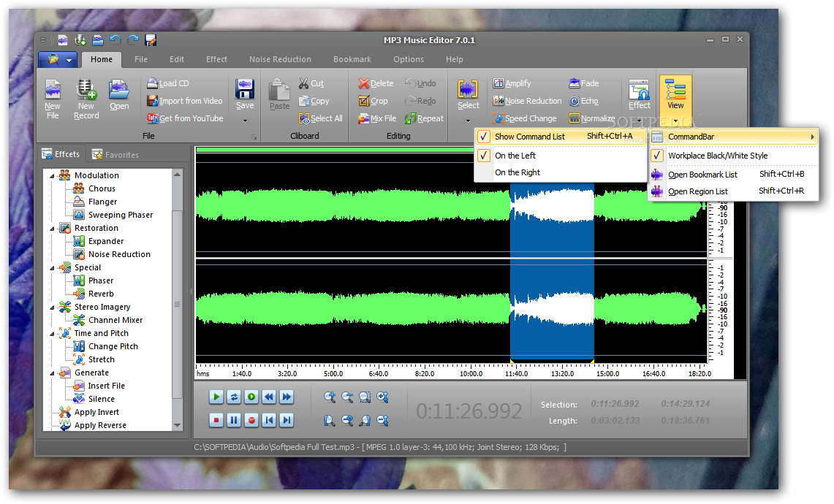Image resolution: width=834 pixels, height=504 pixels.
Task: Open Speed Change effect
Action: [x=525, y=118]
